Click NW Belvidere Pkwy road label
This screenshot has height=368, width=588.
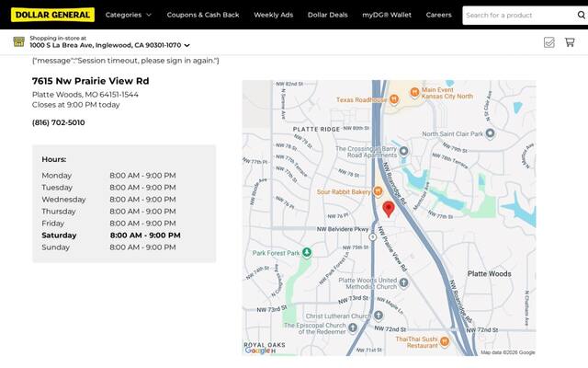click(343, 229)
